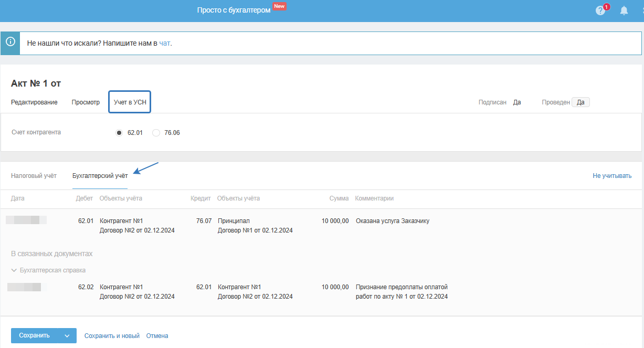This screenshot has width=644, height=348.
Task: Click the Не учитывать link
Action: point(612,176)
